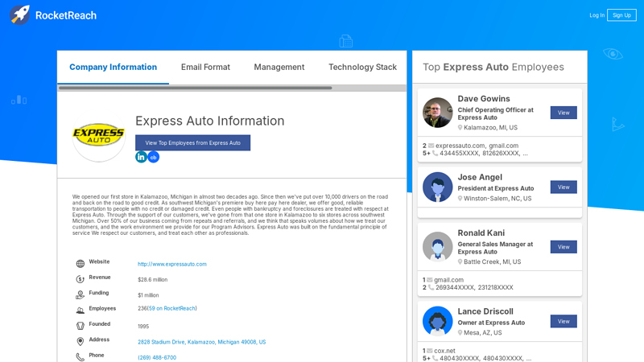Screen dimensions: 644x362
Task: Click the Jose Angel name heading
Action: [480, 177]
